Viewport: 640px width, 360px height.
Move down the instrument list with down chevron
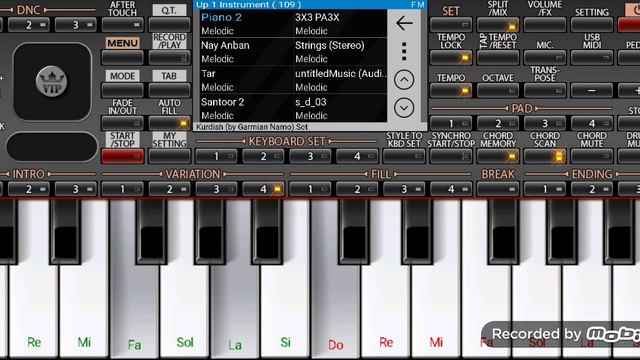404,108
